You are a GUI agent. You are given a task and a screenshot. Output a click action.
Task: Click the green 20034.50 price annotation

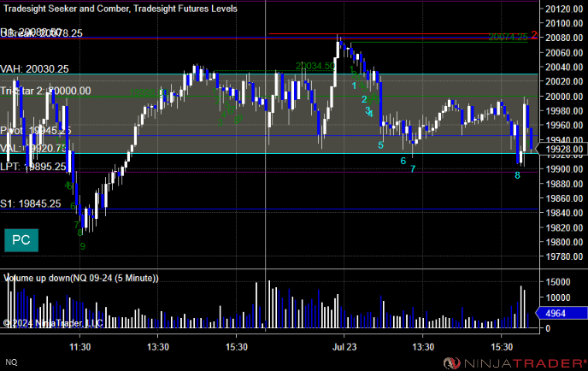click(x=315, y=66)
